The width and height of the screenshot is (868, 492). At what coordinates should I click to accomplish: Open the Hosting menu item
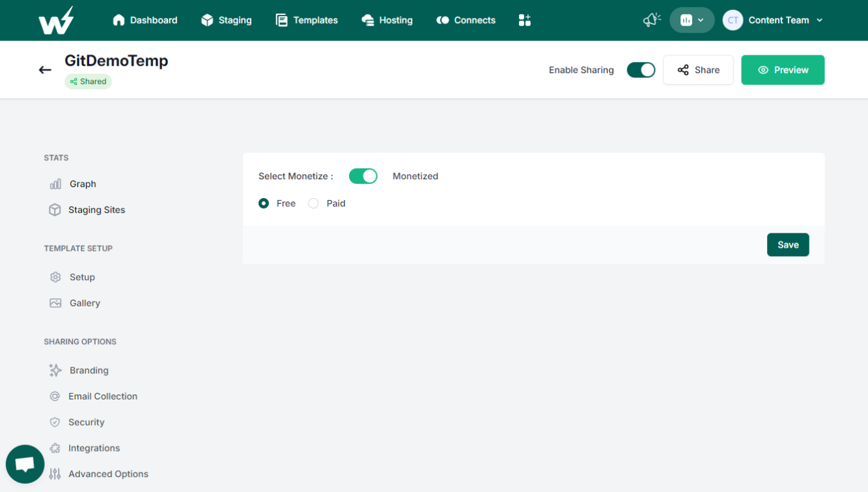click(387, 20)
